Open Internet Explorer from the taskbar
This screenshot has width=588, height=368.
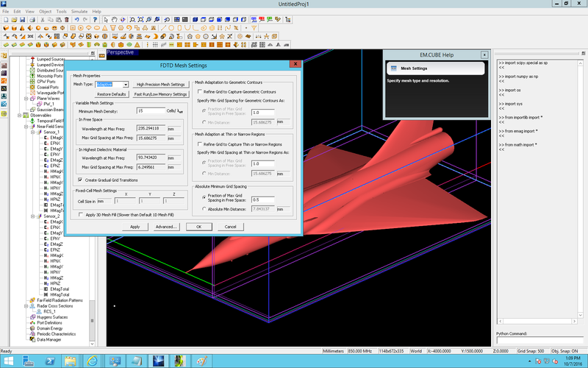(x=92, y=361)
